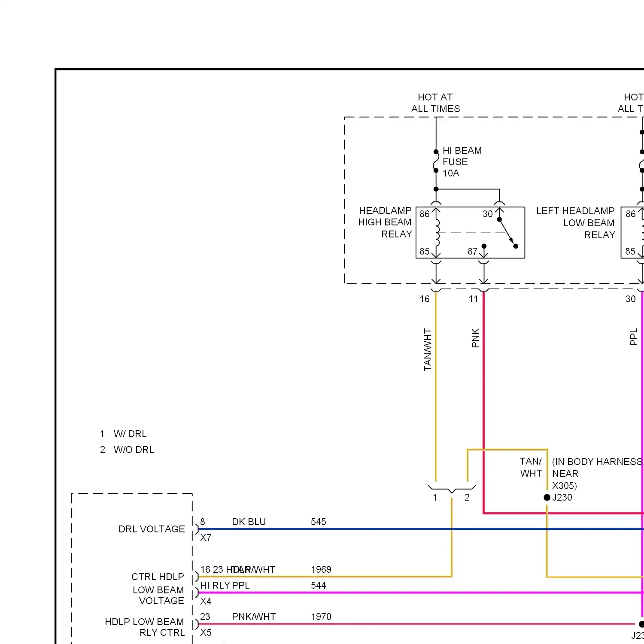Select the PNK/WHT wire label
Viewport: 644px width, 644px height.
click(254, 617)
